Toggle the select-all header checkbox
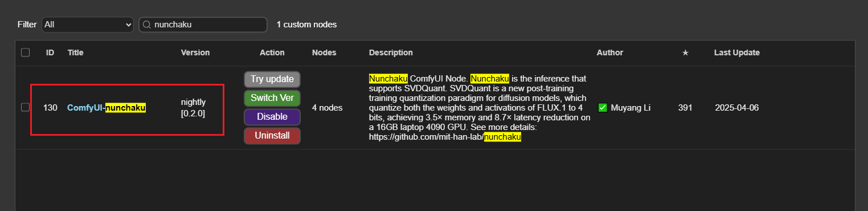Screen dimensions: 868x211 tap(25, 52)
